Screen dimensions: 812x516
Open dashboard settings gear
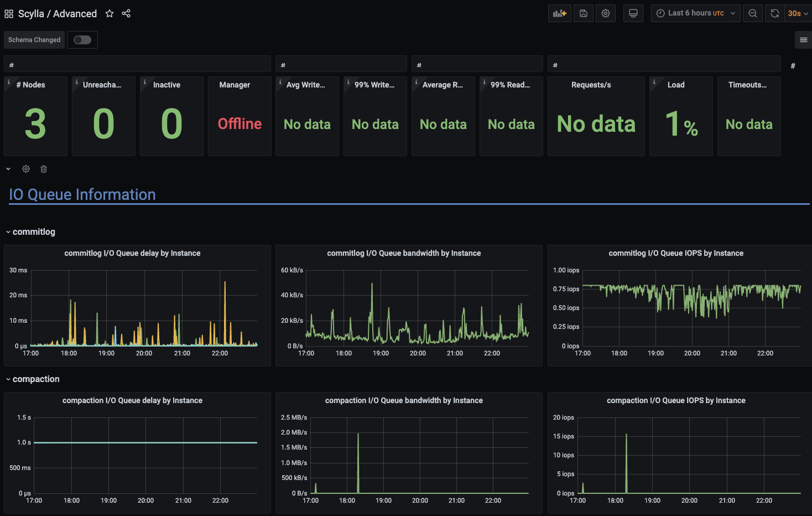click(x=606, y=13)
